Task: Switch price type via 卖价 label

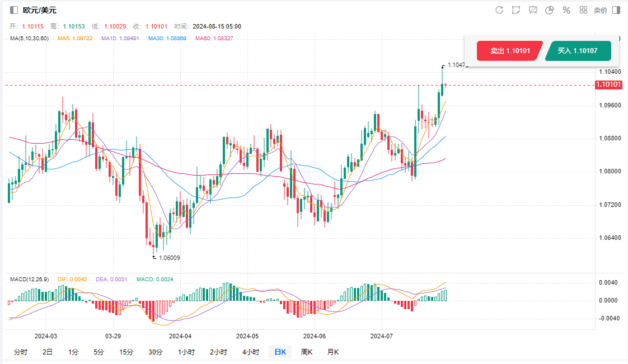Action: pyautogui.click(x=600, y=10)
